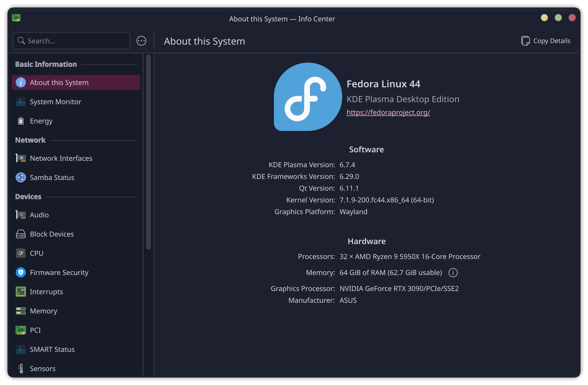Click the Graphics Platform value Wayland

[x=353, y=212]
